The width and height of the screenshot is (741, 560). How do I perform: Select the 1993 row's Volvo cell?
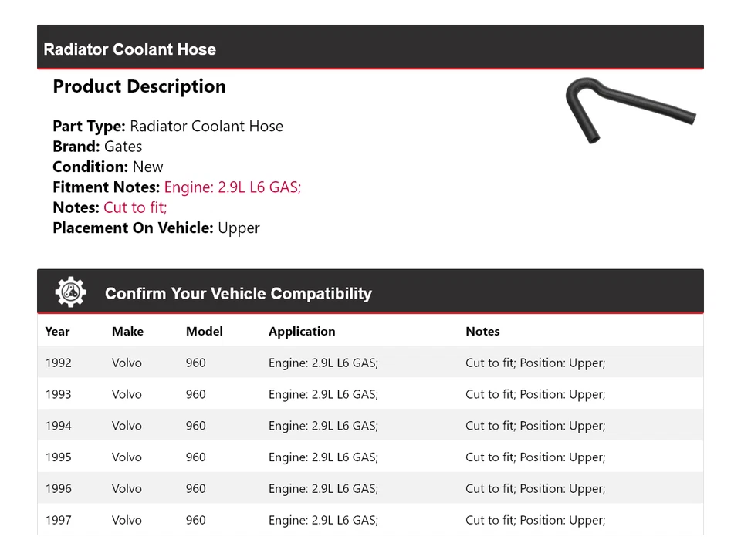point(127,394)
